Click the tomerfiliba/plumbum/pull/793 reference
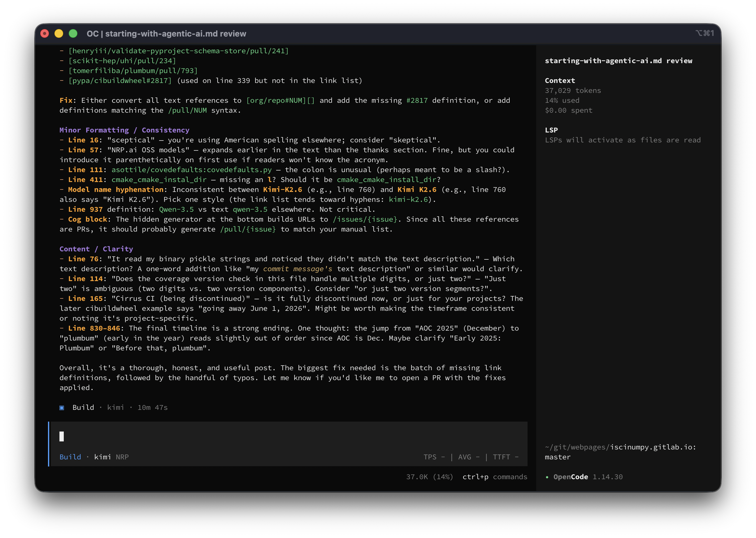Image resolution: width=756 pixels, height=538 pixels. [x=133, y=71]
